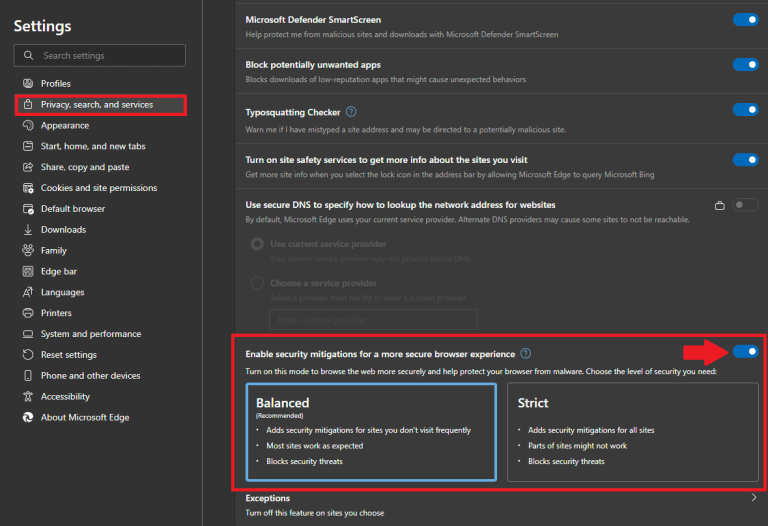Click the Phone and other devices icon
768x526 pixels.
coord(28,376)
